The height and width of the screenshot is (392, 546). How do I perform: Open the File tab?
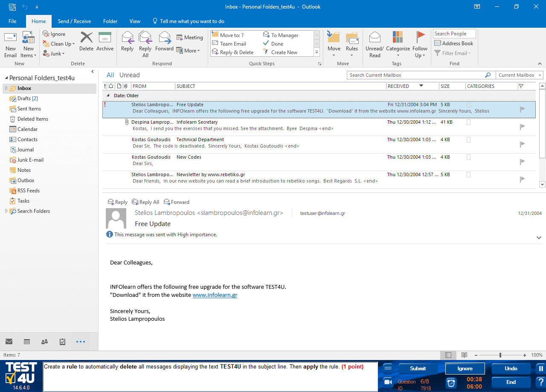[12, 21]
